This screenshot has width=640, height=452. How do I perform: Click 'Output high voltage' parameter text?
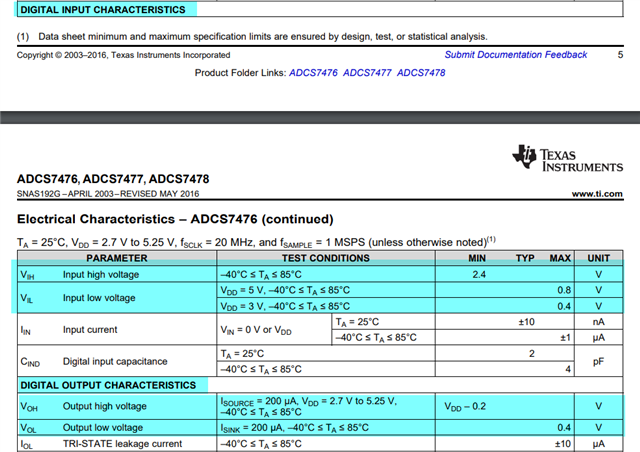[104, 406]
